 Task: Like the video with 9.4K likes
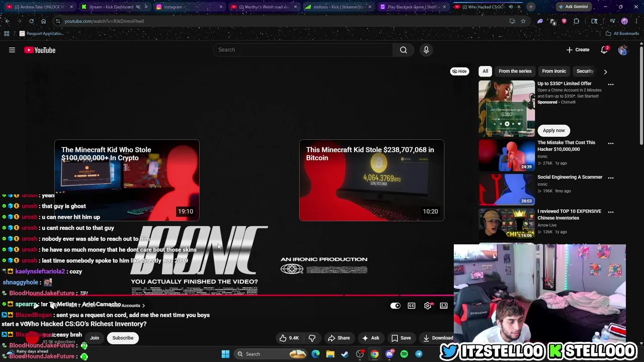[x=289, y=338]
